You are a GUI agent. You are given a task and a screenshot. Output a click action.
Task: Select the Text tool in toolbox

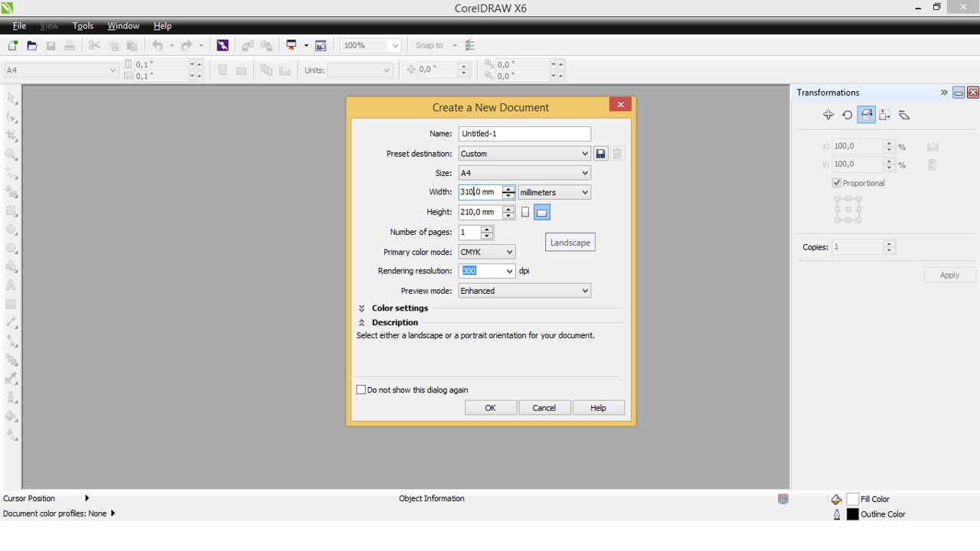pyautogui.click(x=11, y=285)
